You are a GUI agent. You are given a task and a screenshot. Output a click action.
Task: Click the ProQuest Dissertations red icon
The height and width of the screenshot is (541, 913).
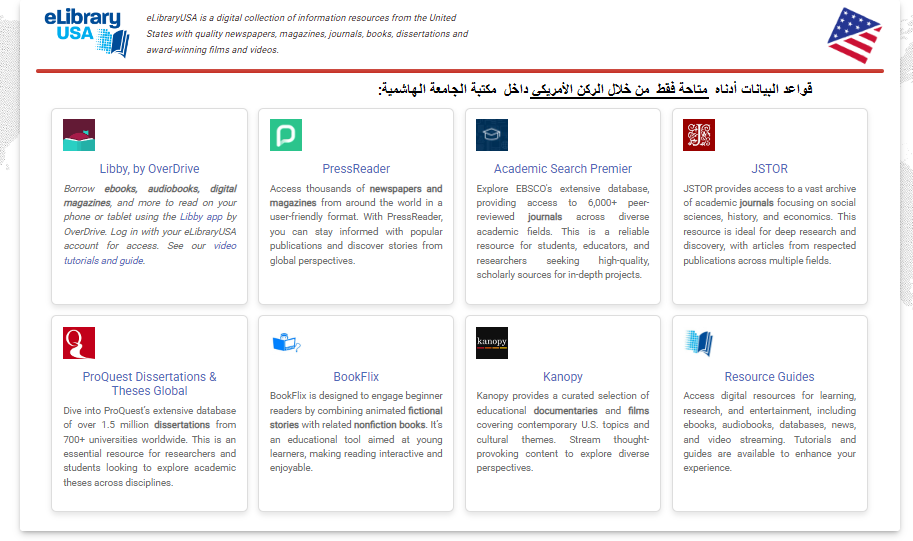(x=79, y=343)
